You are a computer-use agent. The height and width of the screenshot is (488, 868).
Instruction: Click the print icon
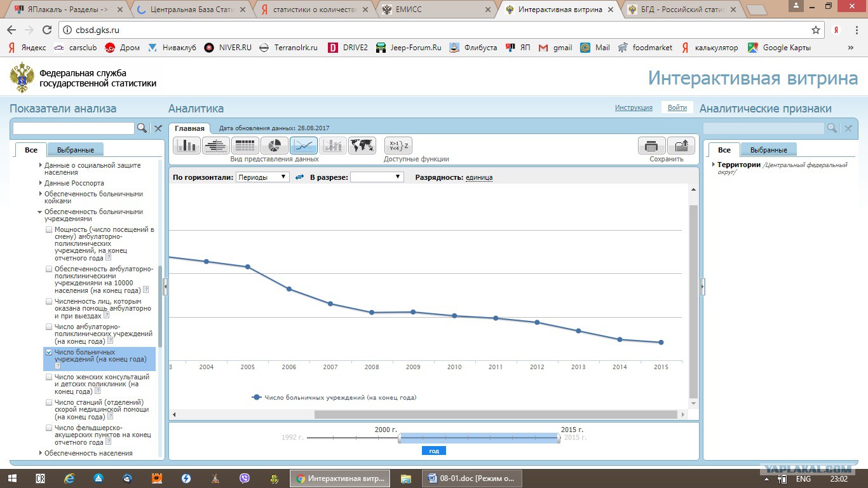[x=652, y=146]
